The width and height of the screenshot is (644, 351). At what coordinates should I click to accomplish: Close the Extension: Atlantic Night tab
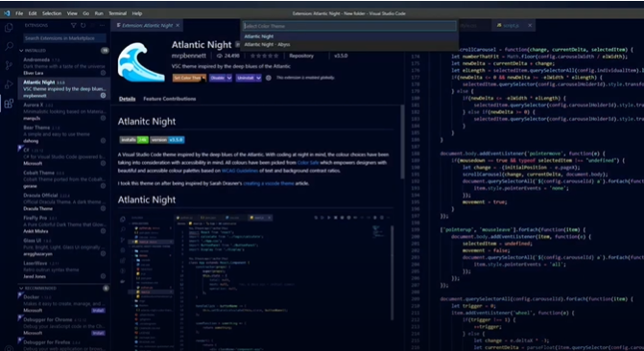tap(178, 26)
